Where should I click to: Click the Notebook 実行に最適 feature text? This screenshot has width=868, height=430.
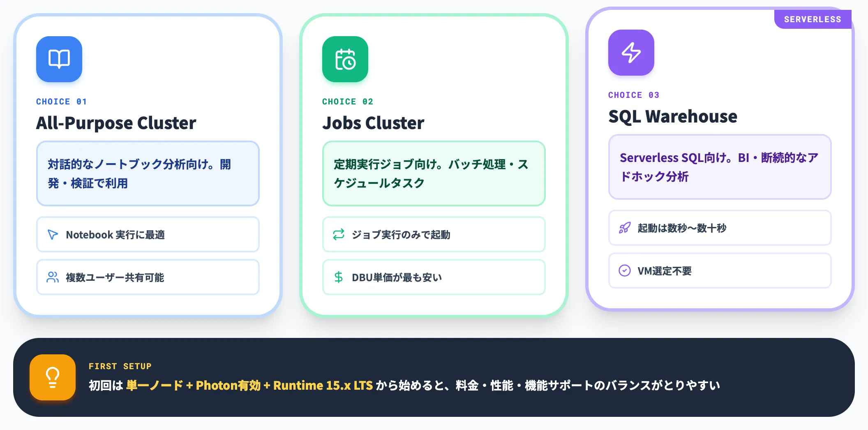[x=115, y=235]
